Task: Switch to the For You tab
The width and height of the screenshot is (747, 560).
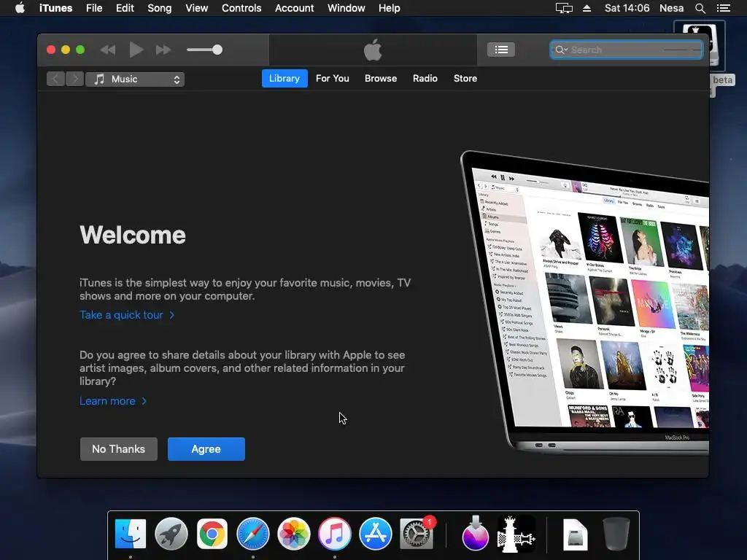Action: [333, 79]
